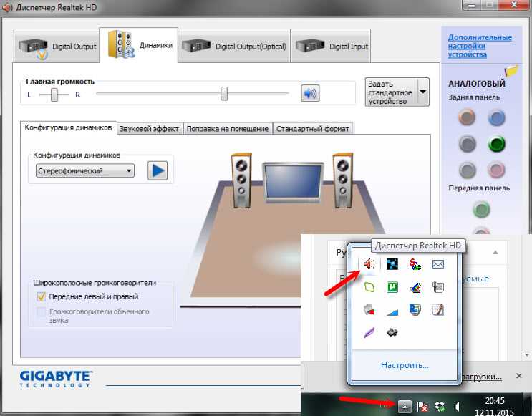Click the red Realtek HD speaker tray icon
Viewport: 532px width, 416px height.
click(369, 264)
